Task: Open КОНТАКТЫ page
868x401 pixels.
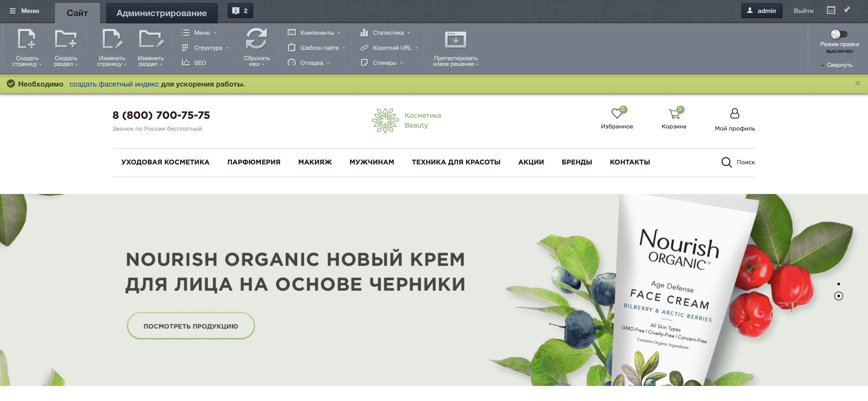Action: pos(630,162)
